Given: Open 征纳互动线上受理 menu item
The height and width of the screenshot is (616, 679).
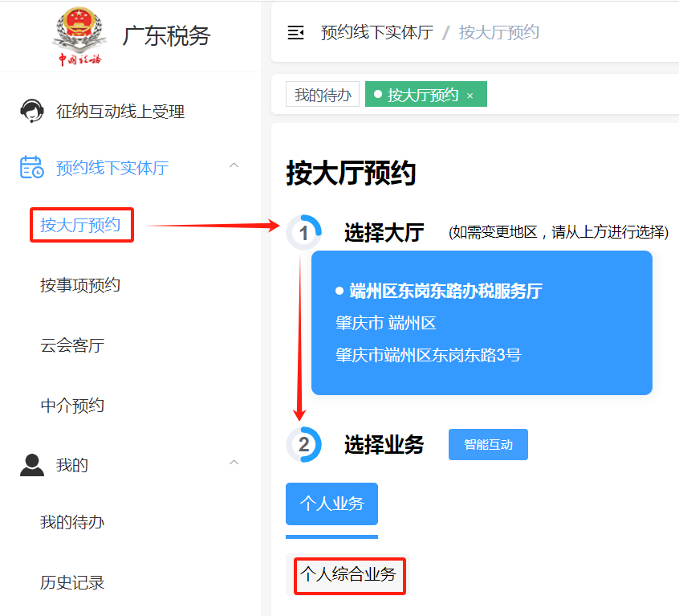Looking at the screenshot, I should [x=120, y=112].
